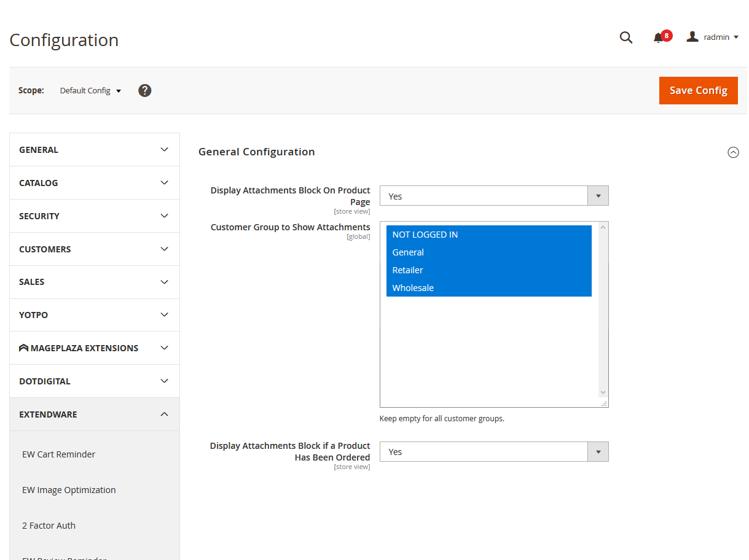Click the radmin user avatar icon

tap(692, 37)
